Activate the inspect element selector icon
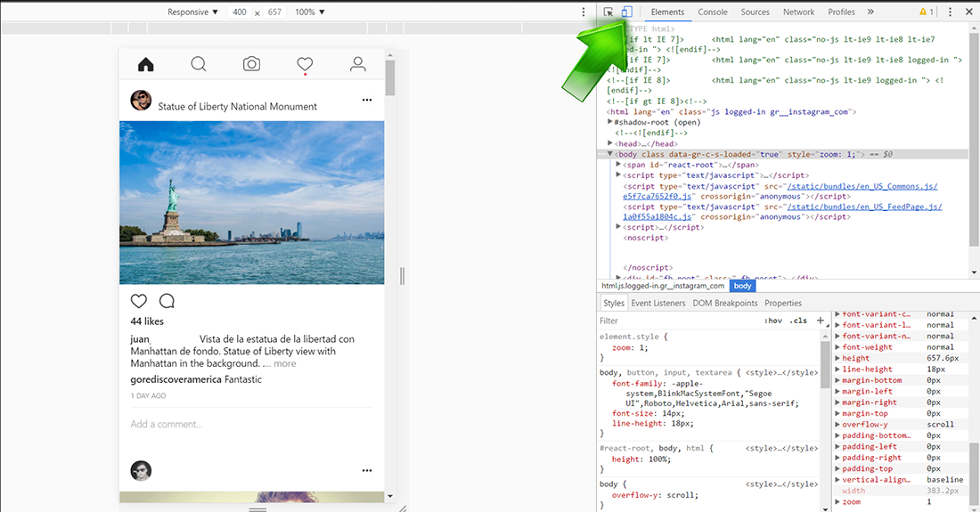The height and width of the screenshot is (512, 980). tap(608, 12)
